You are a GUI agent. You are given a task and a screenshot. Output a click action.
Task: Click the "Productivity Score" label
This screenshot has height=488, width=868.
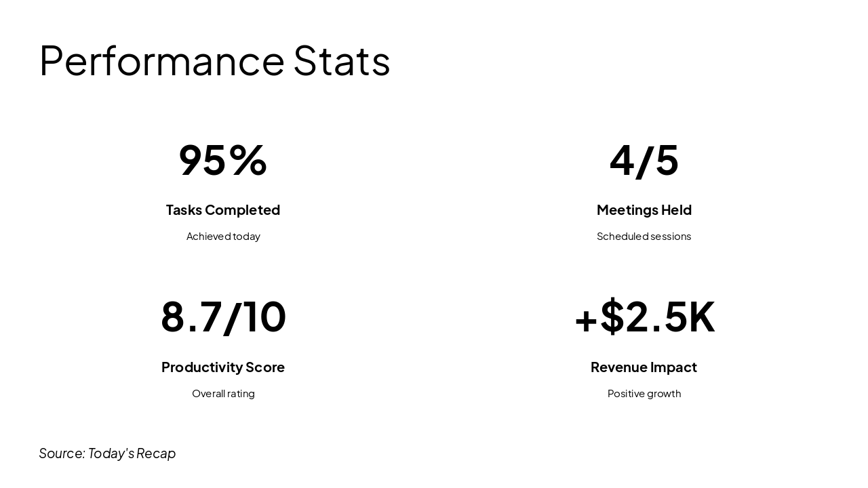click(x=223, y=367)
